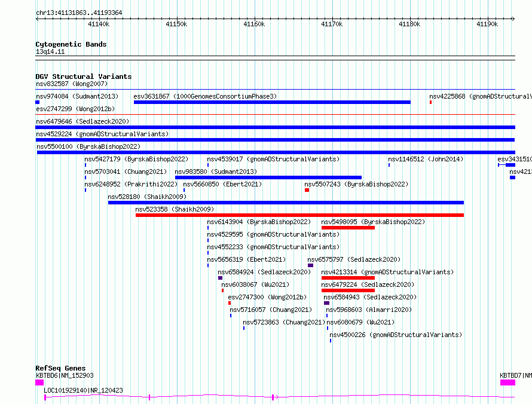Image resolution: width=532 pixels, height=404 pixels.
Task: Click nsv5656319 (Ebert2021) label
Action: click(x=246, y=259)
